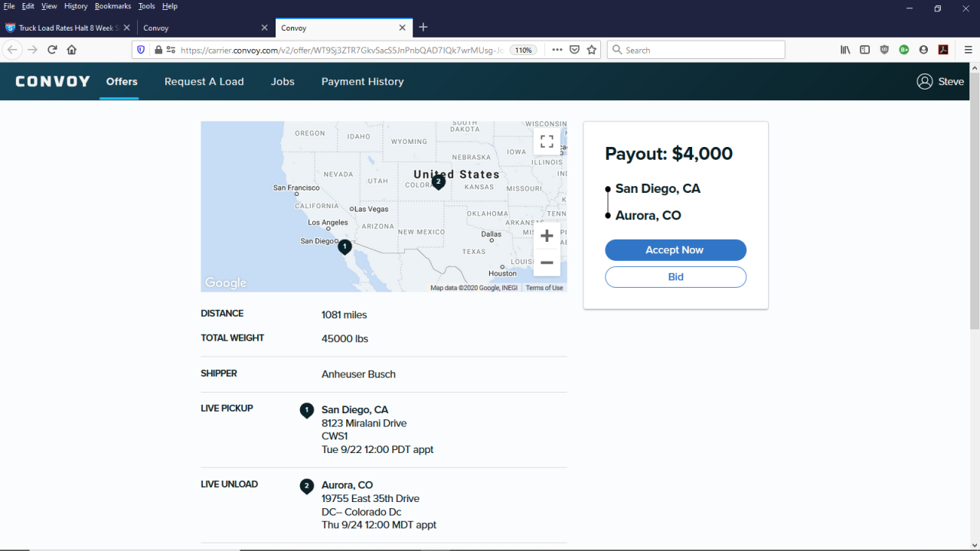Screen dimensions: 980x551
Task: Open the Tools menu
Action: tap(146, 6)
